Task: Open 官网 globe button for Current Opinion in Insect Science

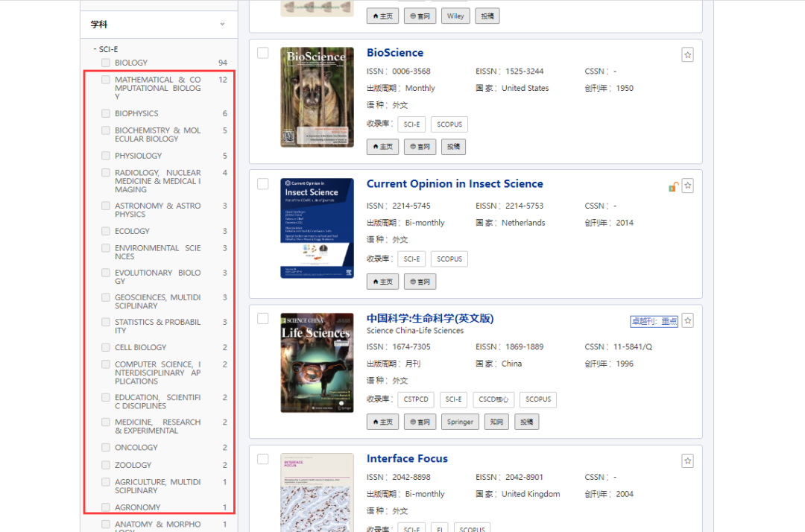Action: click(420, 282)
